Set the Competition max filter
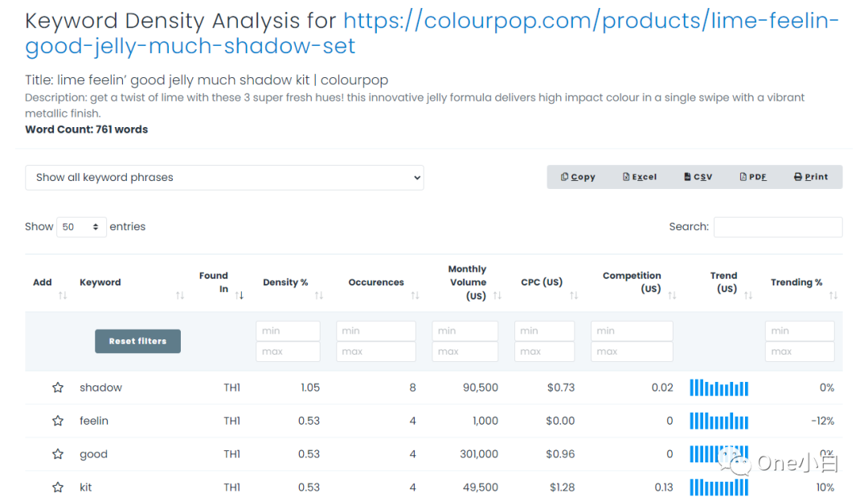This screenshot has width=868, height=501. (x=632, y=351)
